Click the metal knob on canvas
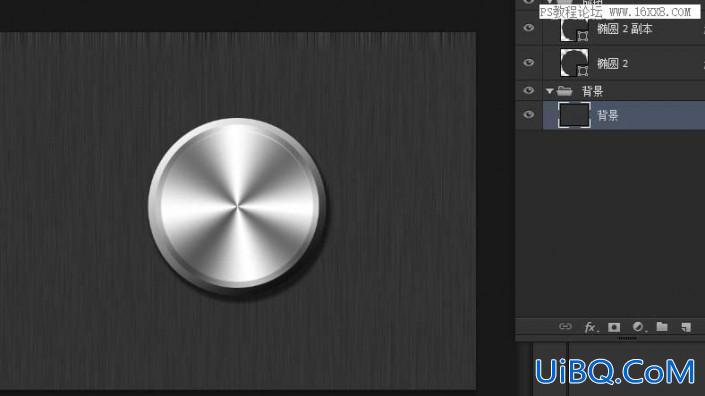This screenshot has height=396, width=705. (x=237, y=205)
